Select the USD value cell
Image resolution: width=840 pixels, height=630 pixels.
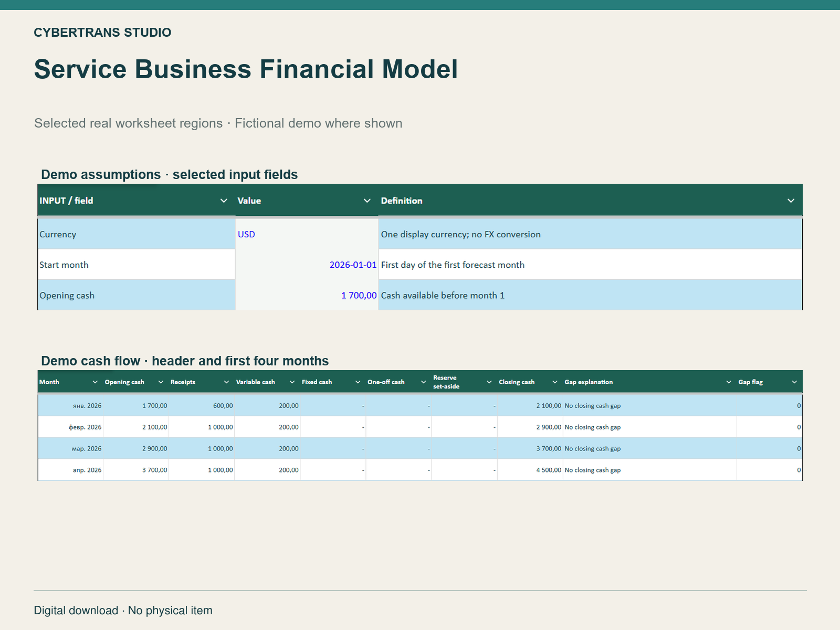[307, 234]
